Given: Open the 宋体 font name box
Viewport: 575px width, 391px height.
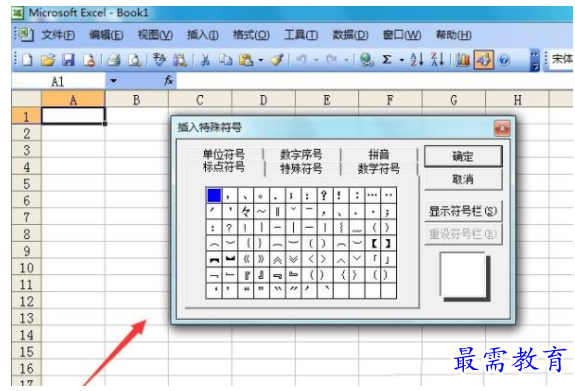Looking at the screenshot, I should [561, 59].
